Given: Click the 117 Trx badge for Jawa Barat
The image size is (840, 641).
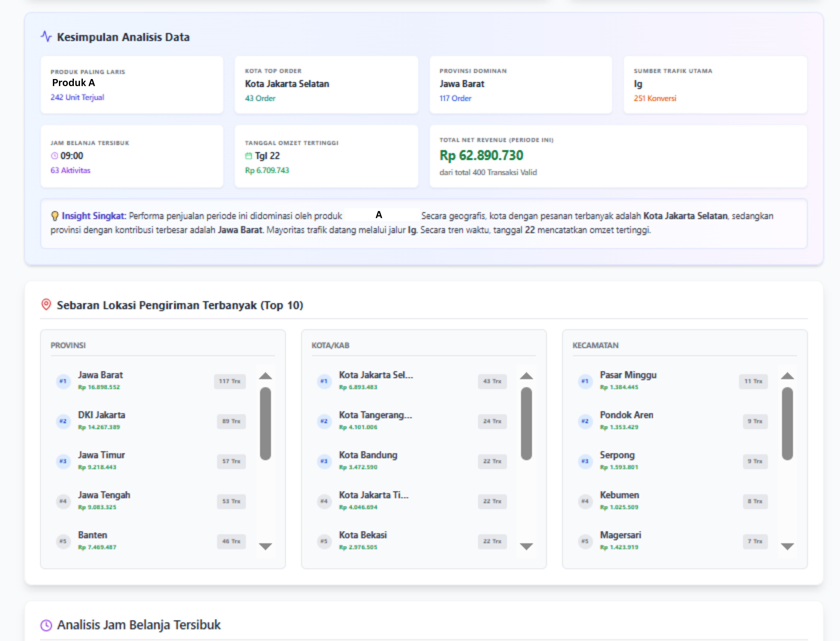Looking at the screenshot, I should point(230,381).
